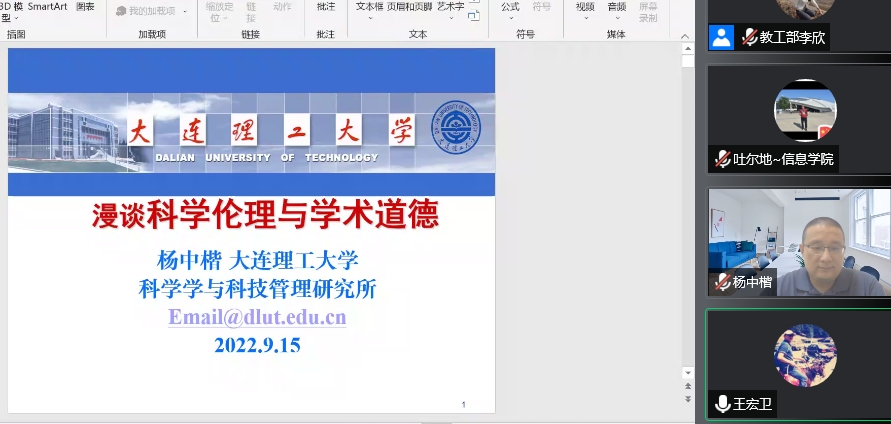Click the avatar of 吐尔地~信息学院
891x424 pixels.
[805, 110]
